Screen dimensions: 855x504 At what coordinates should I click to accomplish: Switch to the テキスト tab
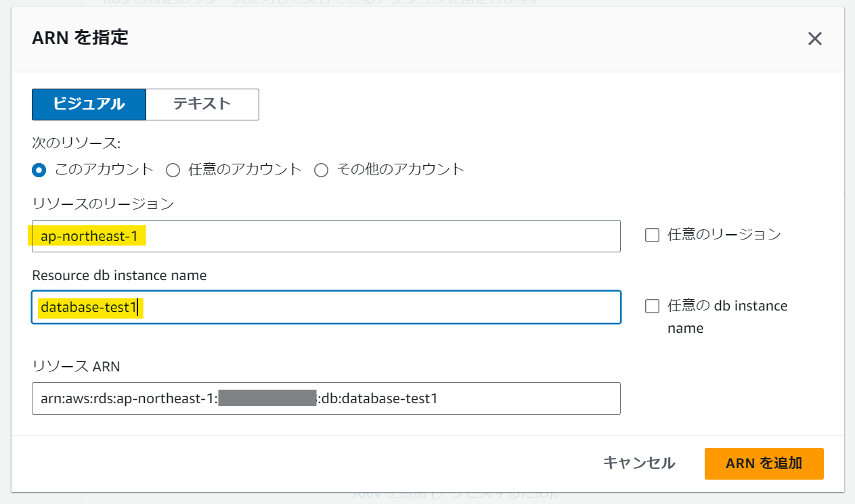(x=202, y=104)
